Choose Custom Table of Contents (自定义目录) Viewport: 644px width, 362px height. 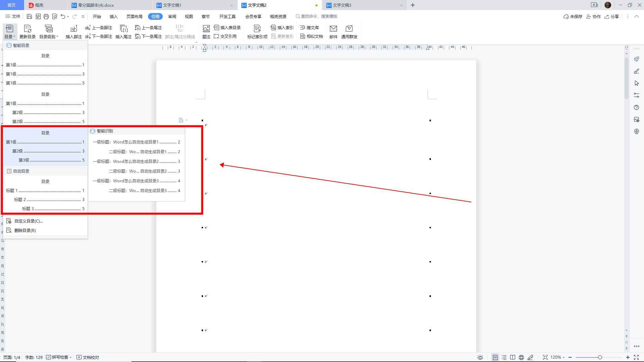click(x=28, y=221)
